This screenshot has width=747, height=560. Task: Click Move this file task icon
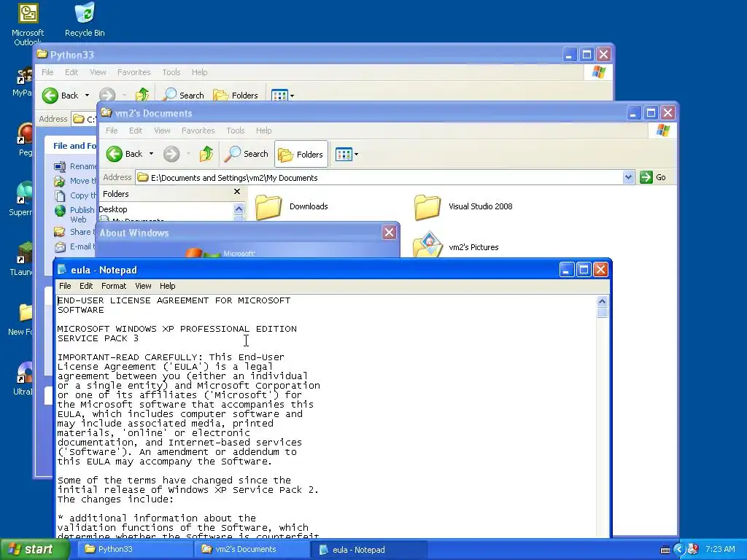pyautogui.click(x=60, y=181)
